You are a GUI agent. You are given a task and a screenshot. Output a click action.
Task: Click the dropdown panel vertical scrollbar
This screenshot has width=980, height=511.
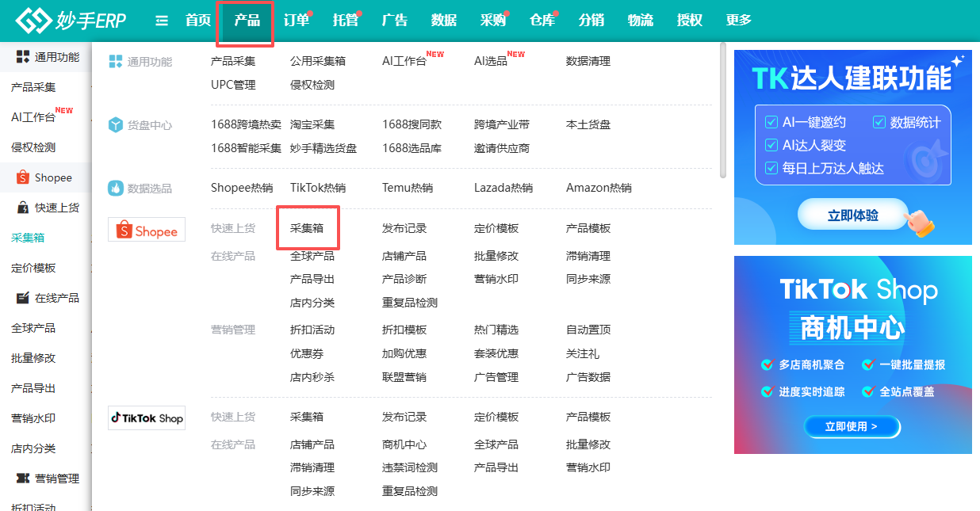(x=722, y=111)
